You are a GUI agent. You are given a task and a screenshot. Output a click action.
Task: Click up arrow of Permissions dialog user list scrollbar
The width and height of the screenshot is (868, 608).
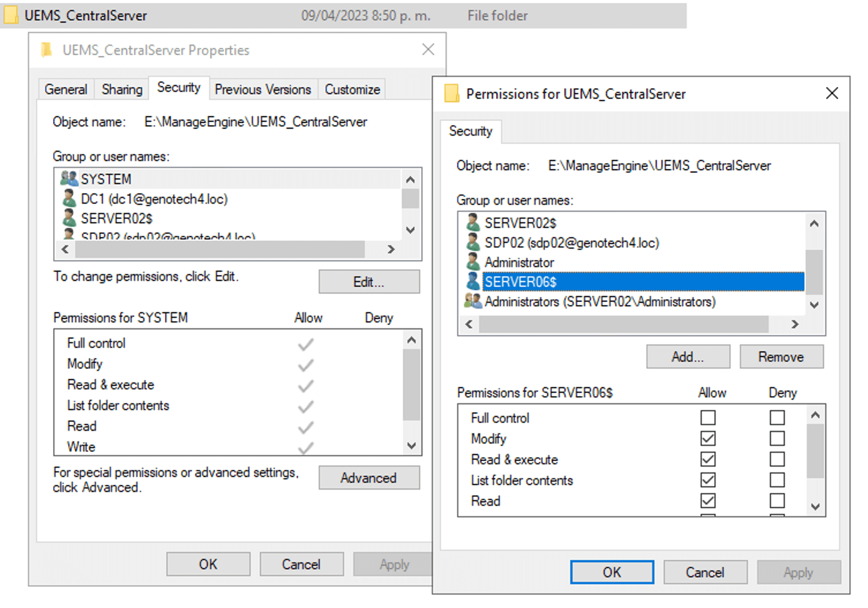(814, 223)
